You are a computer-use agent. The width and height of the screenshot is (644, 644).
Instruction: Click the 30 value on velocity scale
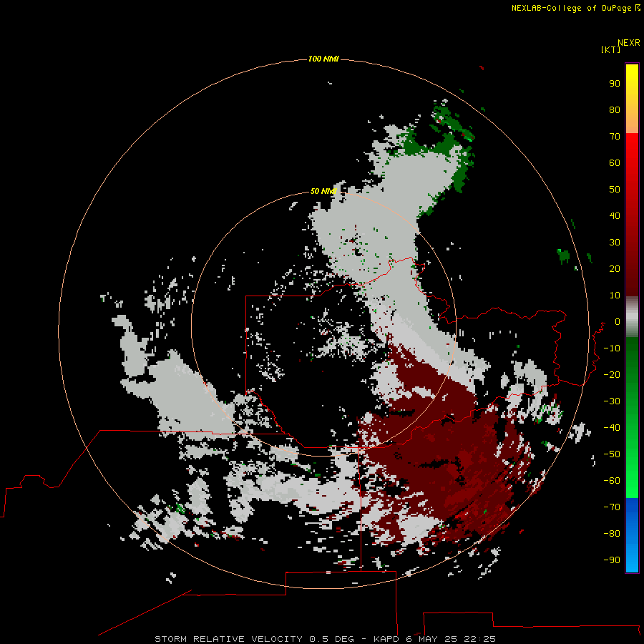pyautogui.click(x=615, y=243)
